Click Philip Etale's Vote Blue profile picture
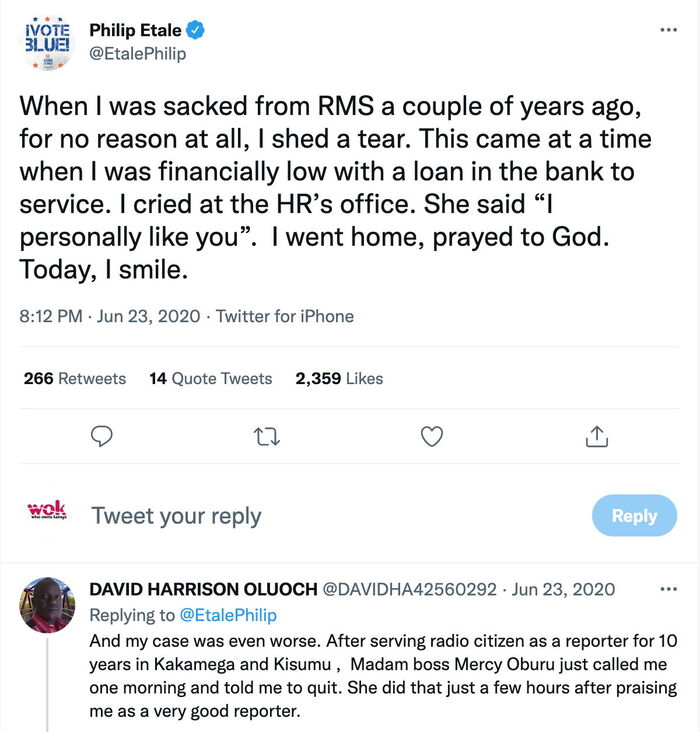 (47, 42)
